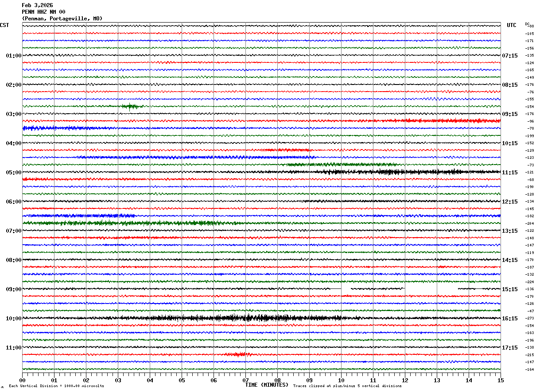Click the date text "Feb 3,2026"
Viewport: 536px width, 392px height.
click(x=37, y=5)
